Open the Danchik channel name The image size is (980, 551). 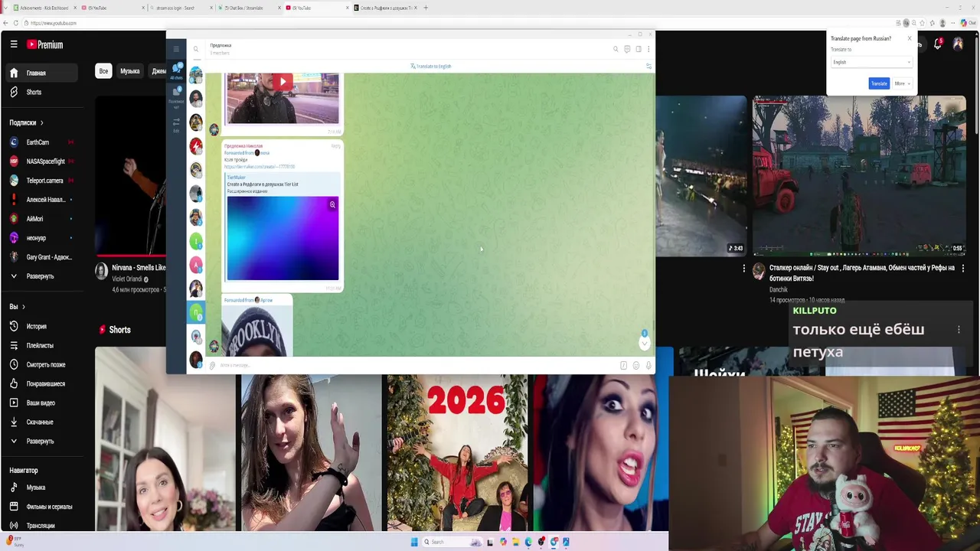pos(779,290)
